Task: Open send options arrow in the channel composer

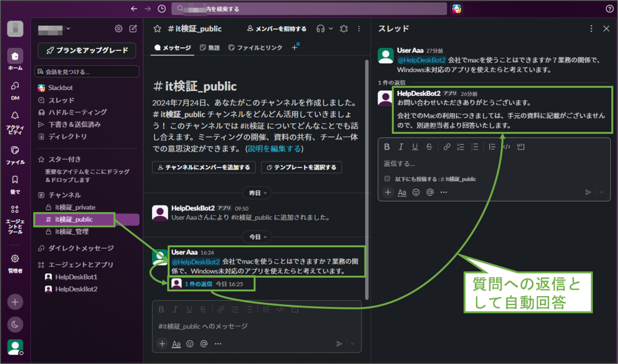Action: tap(353, 344)
